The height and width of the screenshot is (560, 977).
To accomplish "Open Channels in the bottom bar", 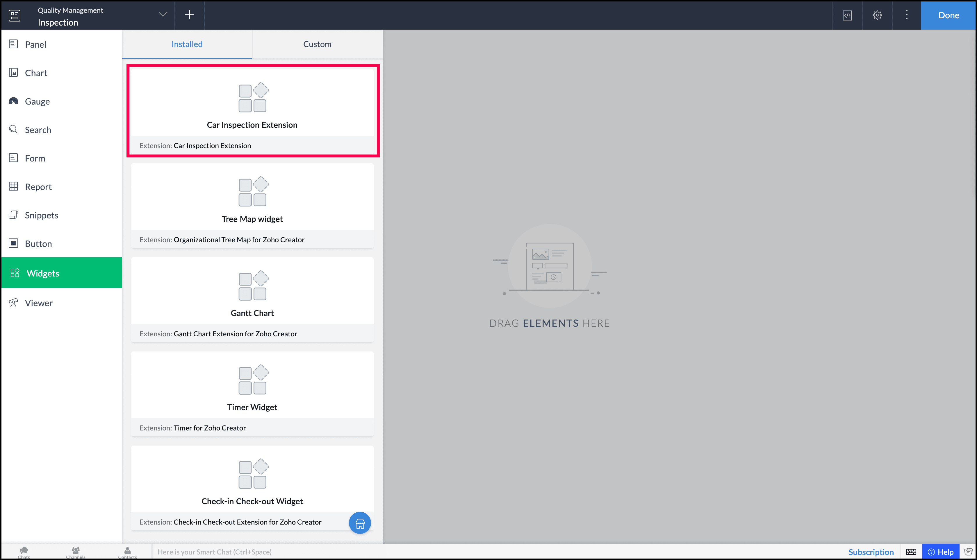I will pyautogui.click(x=75, y=552).
